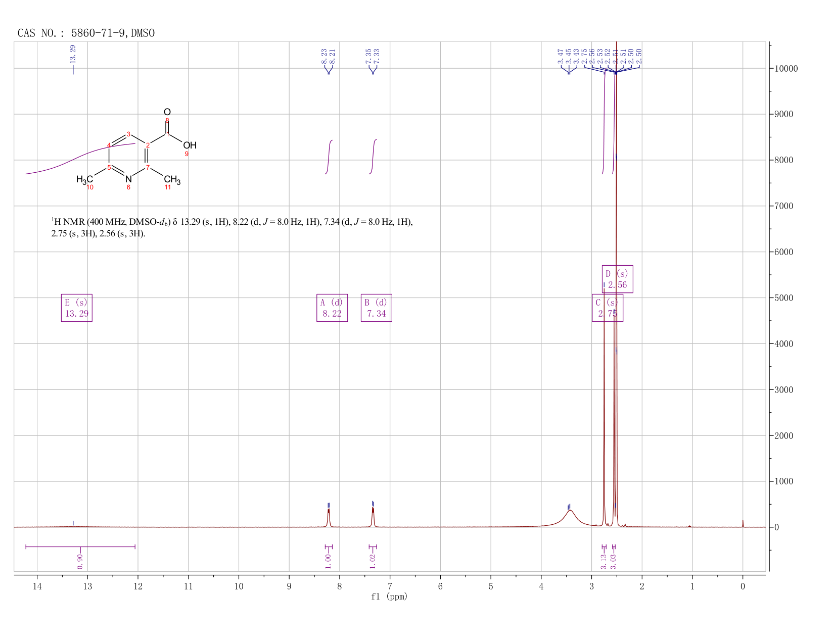Click the y-axis tick label 1000
This screenshot has height=644, width=834.
(783, 481)
